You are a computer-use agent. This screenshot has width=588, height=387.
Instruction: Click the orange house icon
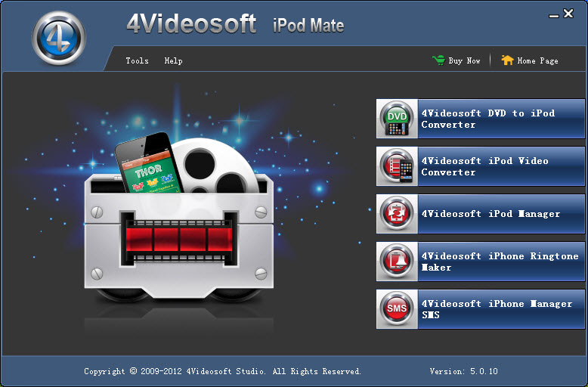pos(507,60)
